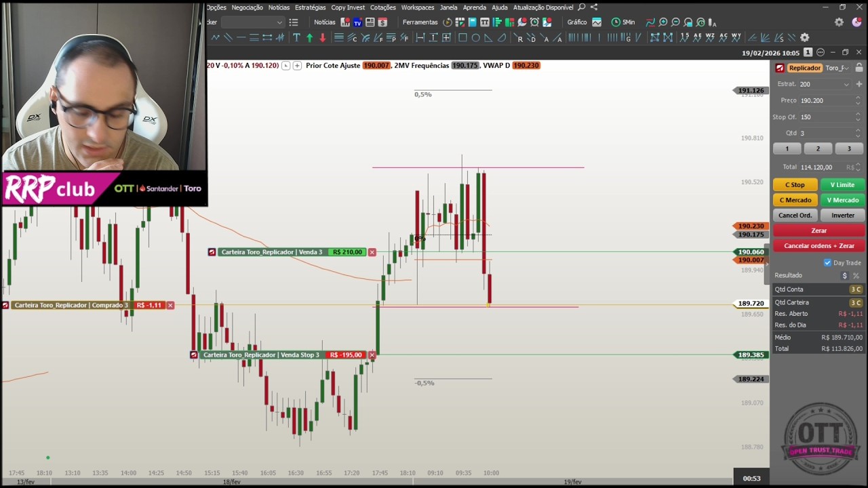Click the C Mercado button
The width and height of the screenshot is (868, 488).
[795, 200]
